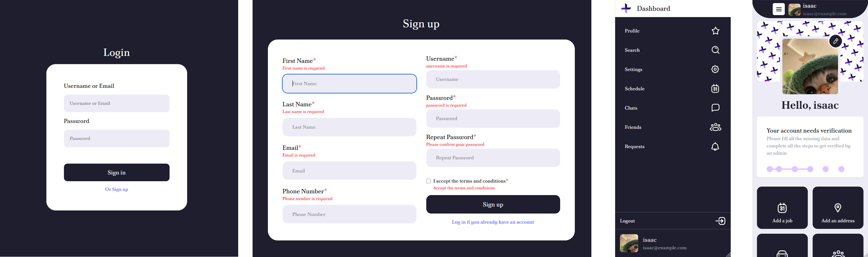Click the Add a job tile

tap(782, 208)
